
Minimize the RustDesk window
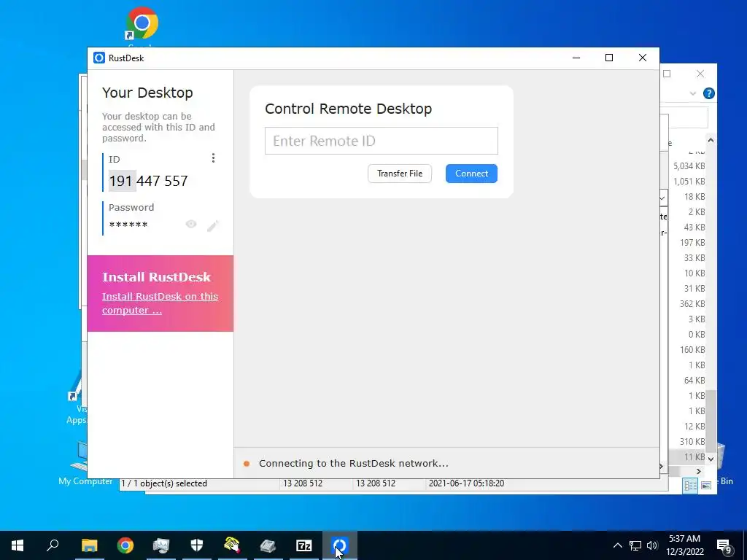(x=576, y=58)
